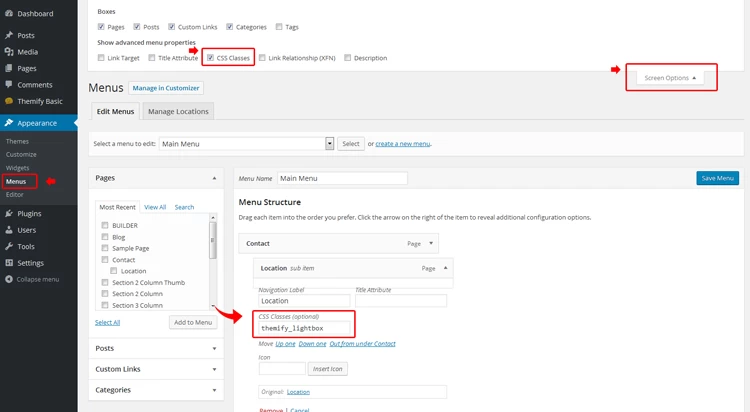Click the Up one move link
The image size is (750, 412).
click(x=286, y=344)
